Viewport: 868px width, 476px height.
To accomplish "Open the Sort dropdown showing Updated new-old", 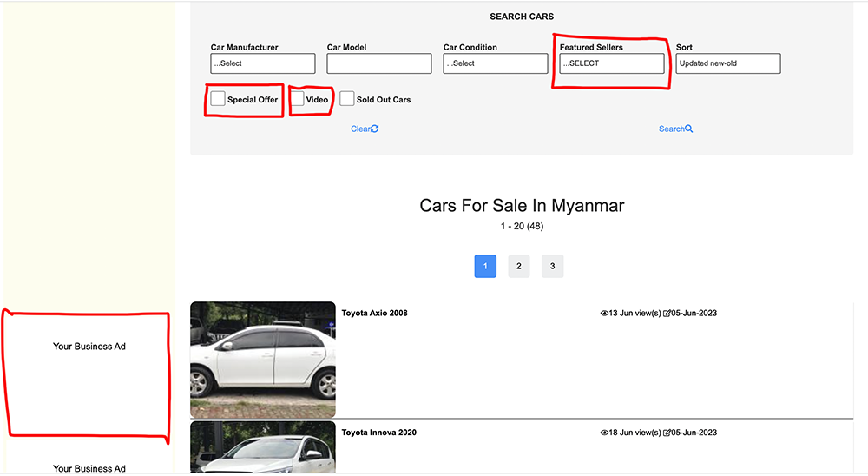I will pos(728,63).
